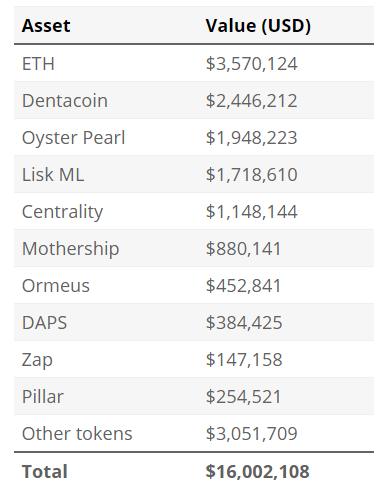Click the Asset column header
The width and height of the screenshot is (386, 500).
(46, 26)
